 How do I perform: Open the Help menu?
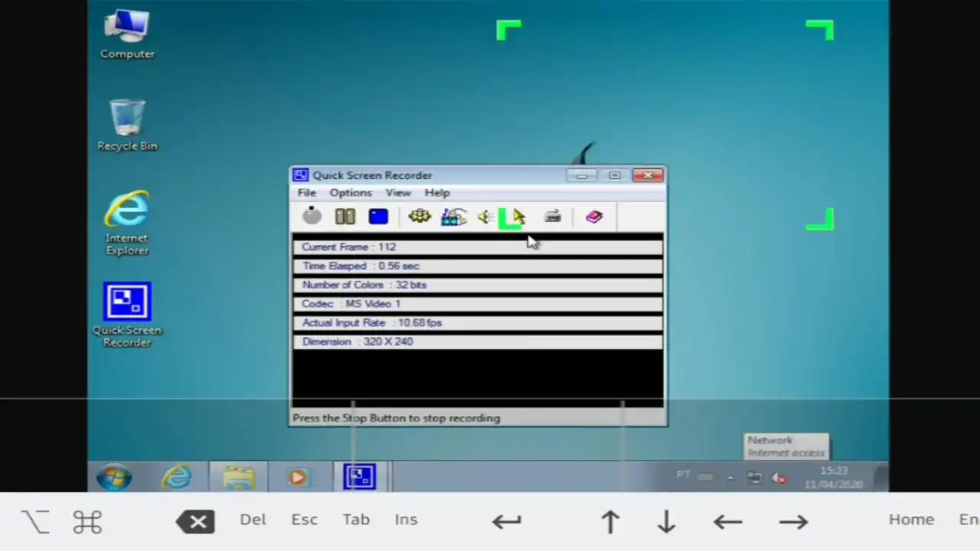(437, 193)
